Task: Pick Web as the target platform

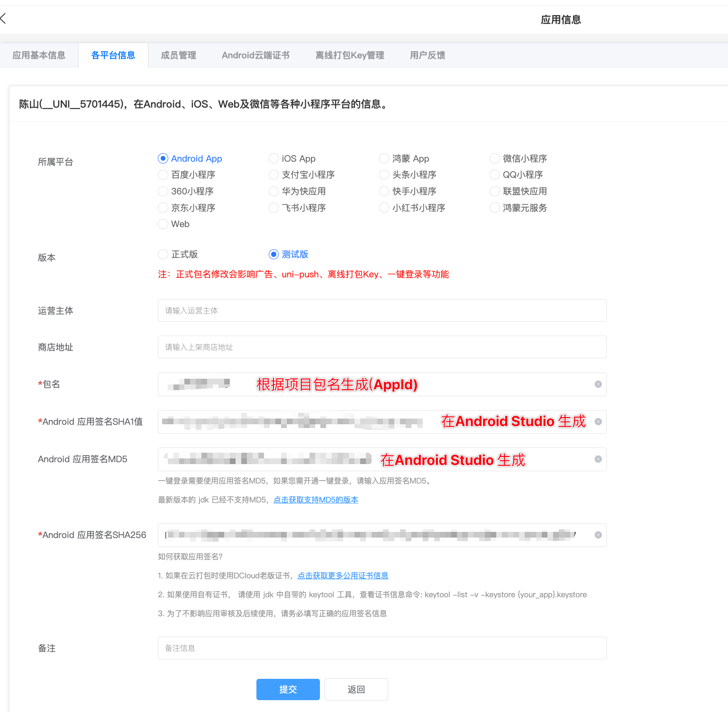Action: [163, 224]
